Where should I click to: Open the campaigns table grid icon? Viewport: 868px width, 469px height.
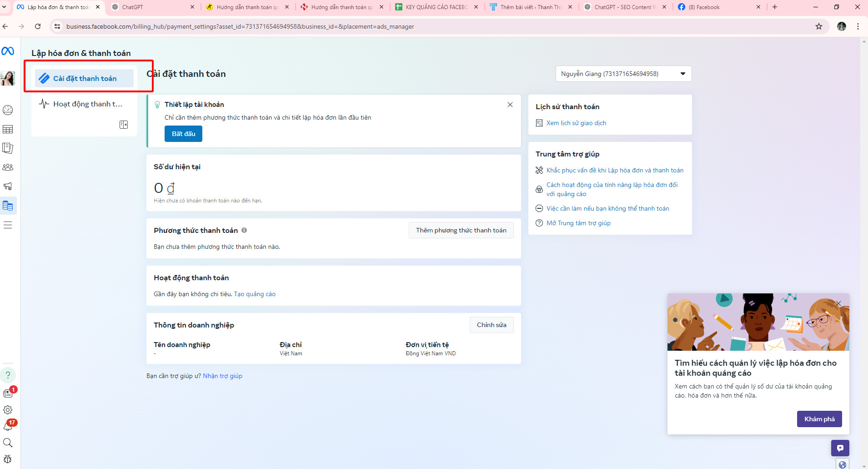tap(8, 129)
